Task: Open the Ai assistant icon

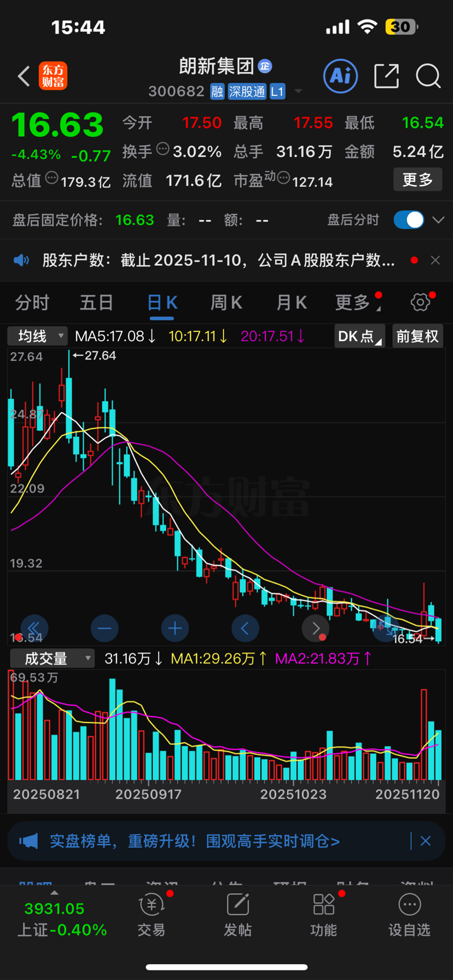Action: point(340,76)
